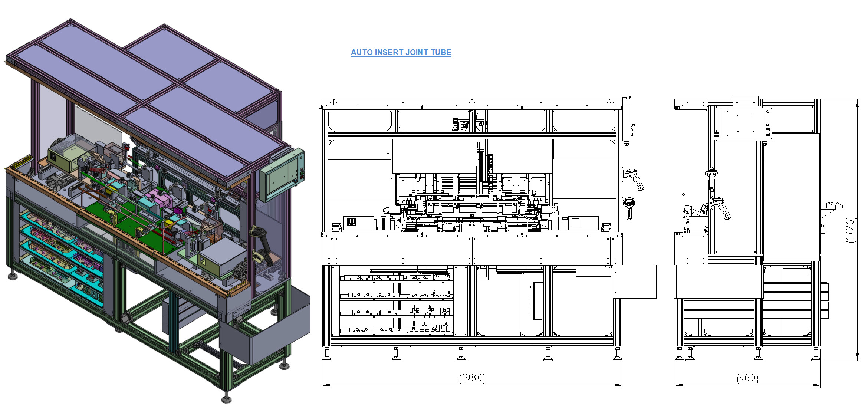Click the vertical cable chain in front view
The width and height of the screenshot is (868, 408).
491,173
